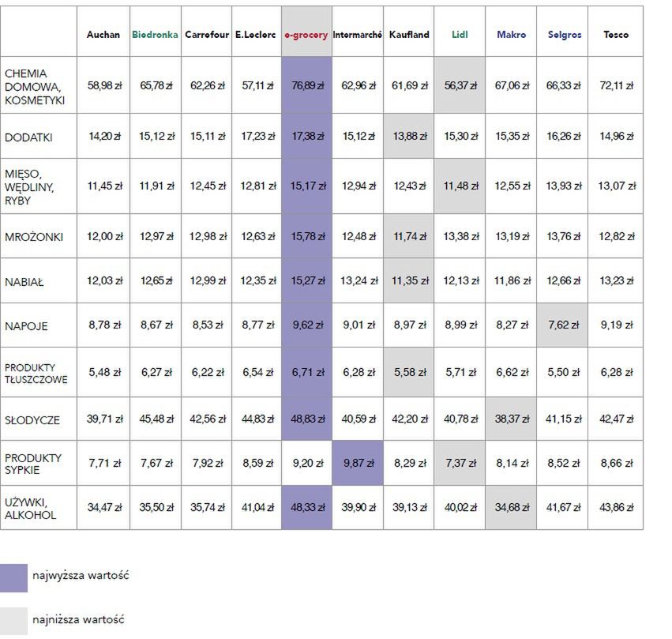The width and height of the screenshot is (672, 639).
Task: Click the 38,37 zł Makro cell
Action: click(x=511, y=419)
